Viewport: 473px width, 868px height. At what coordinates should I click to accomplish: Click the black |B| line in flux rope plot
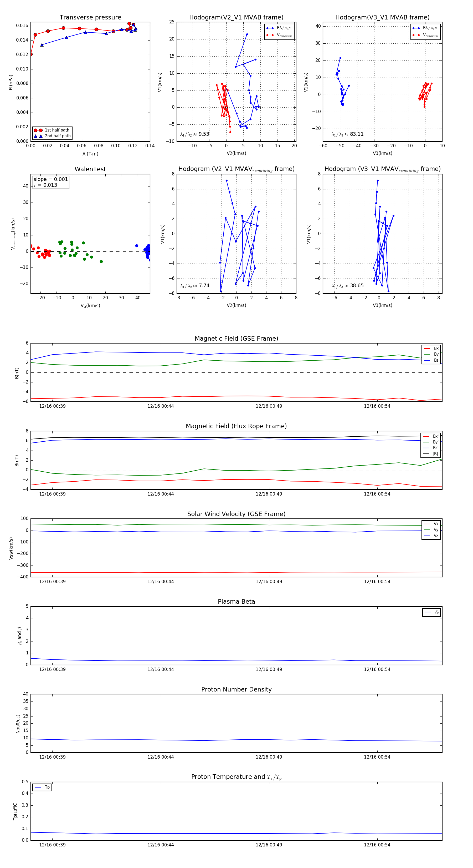point(236,437)
